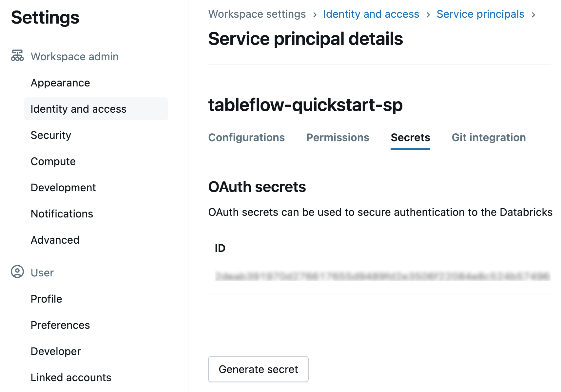Select the Secrets tab
561x392 pixels.
click(x=410, y=138)
